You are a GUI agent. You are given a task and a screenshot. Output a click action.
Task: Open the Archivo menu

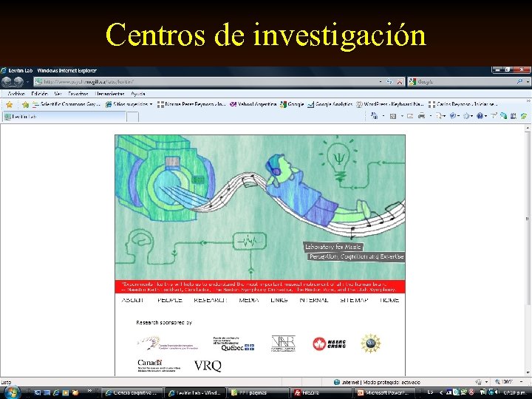coord(16,94)
